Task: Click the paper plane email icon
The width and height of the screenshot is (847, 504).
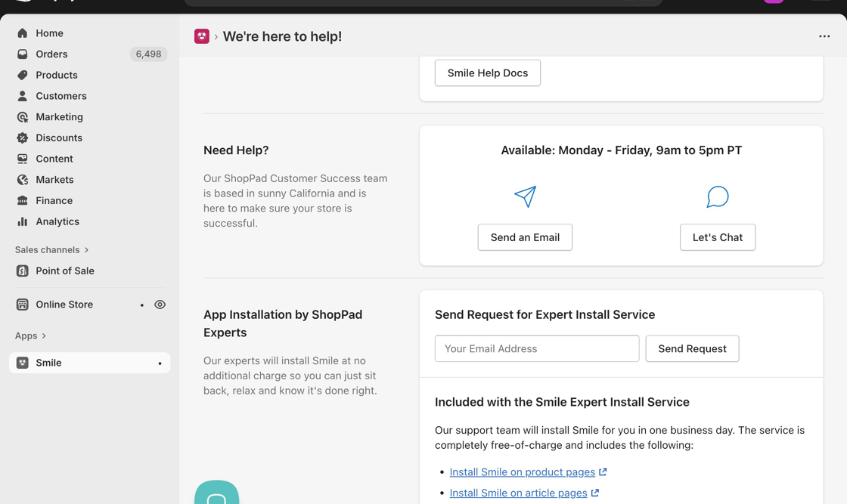Action: (525, 196)
